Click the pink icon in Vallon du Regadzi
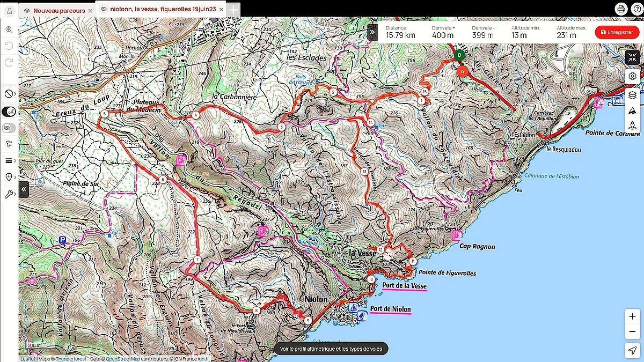 pyautogui.click(x=182, y=160)
